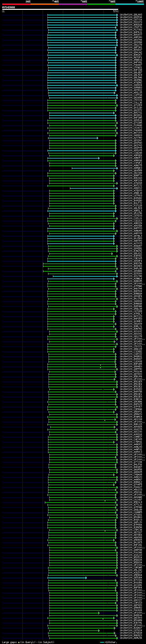Open the UniRef100_Q42686 hit link
The height and width of the screenshot is (644, 146).
[x=131, y=98]
